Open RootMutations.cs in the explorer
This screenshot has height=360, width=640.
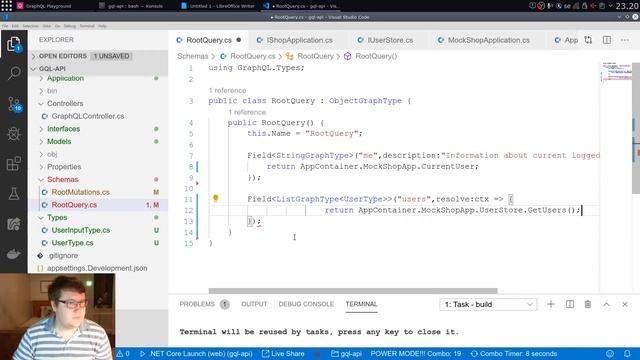(98, 192)
